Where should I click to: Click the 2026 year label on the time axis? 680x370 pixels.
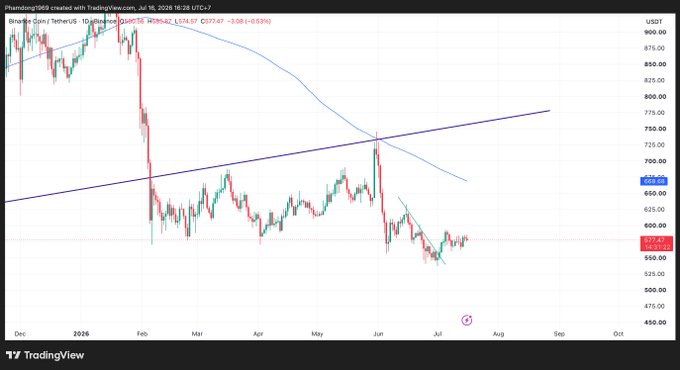[x=81, y=334]
